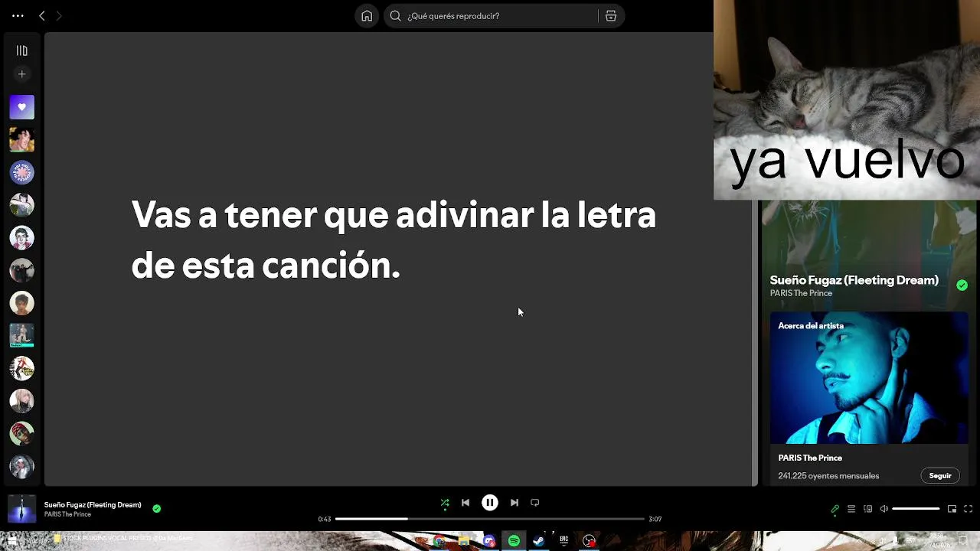
Task: Open the miniplayer icon
Action: (952, 509)
